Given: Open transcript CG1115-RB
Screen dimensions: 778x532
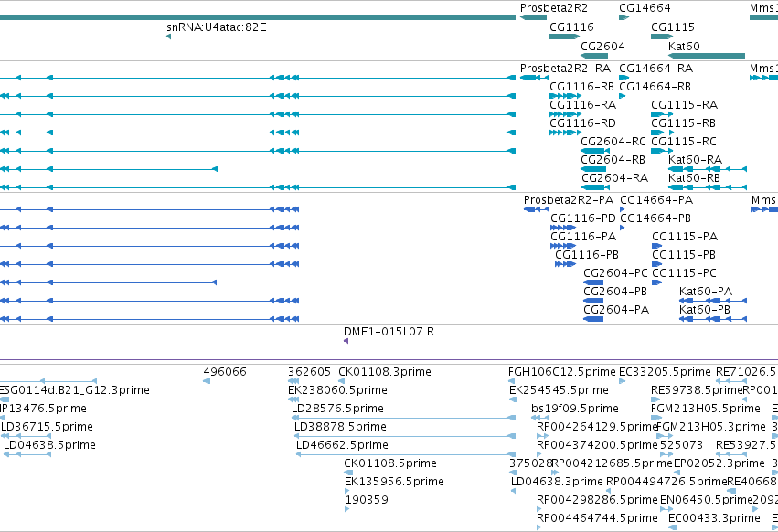Looking at the screenshot, I should 683,123.
